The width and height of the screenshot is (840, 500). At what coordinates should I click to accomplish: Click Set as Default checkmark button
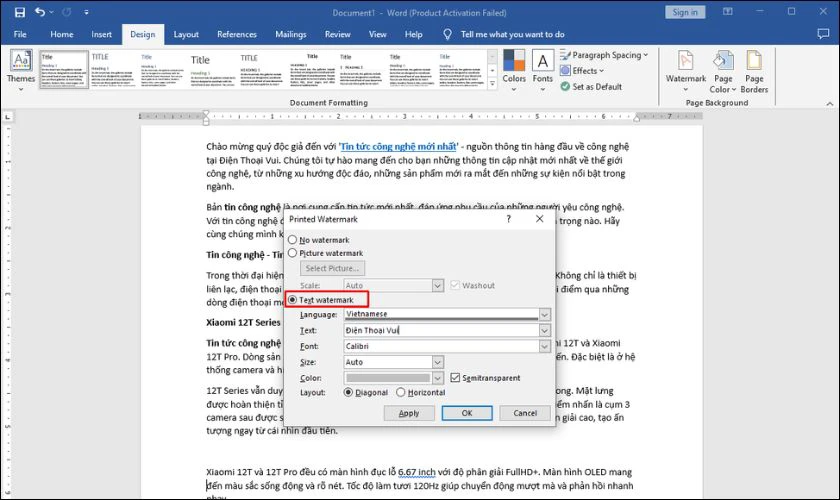[x=591, y=86]
